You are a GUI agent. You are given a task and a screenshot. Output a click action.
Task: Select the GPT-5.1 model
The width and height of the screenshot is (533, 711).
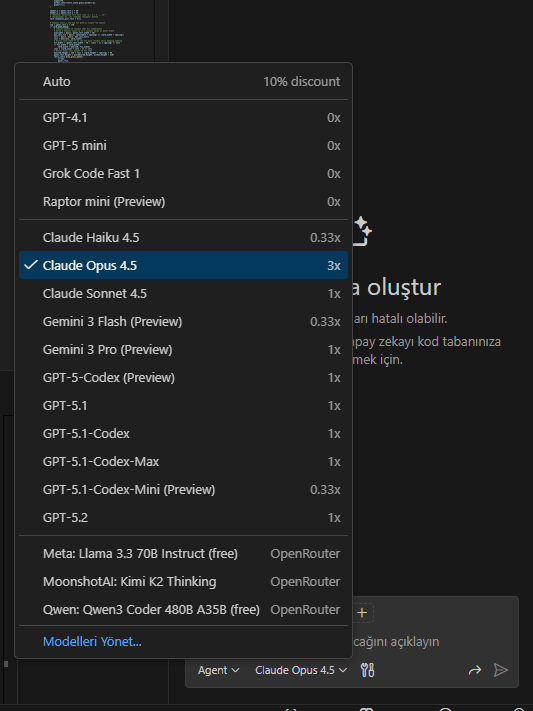pos(183,406)
